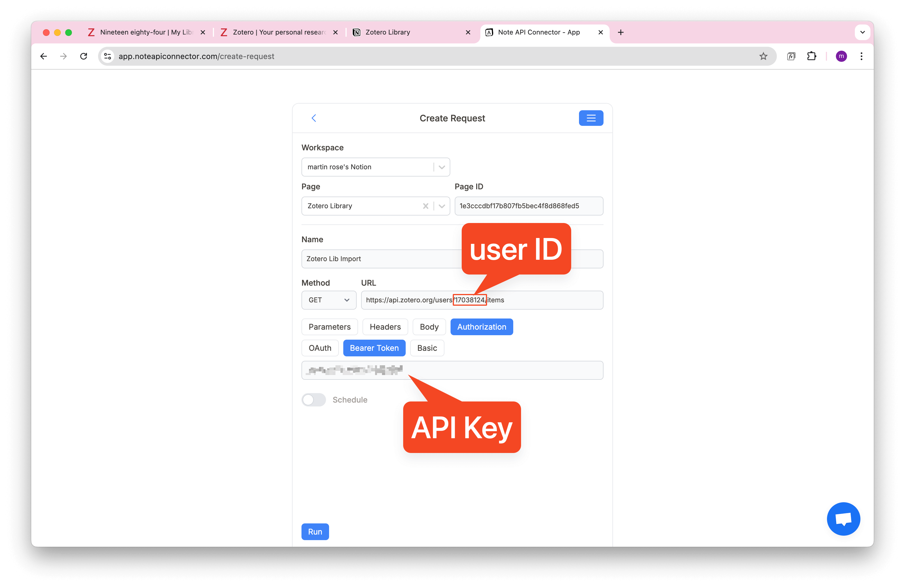Screen dimensions: 905x588
Task: Open the Extensions puzzle icon
Action: pos(811,56)
